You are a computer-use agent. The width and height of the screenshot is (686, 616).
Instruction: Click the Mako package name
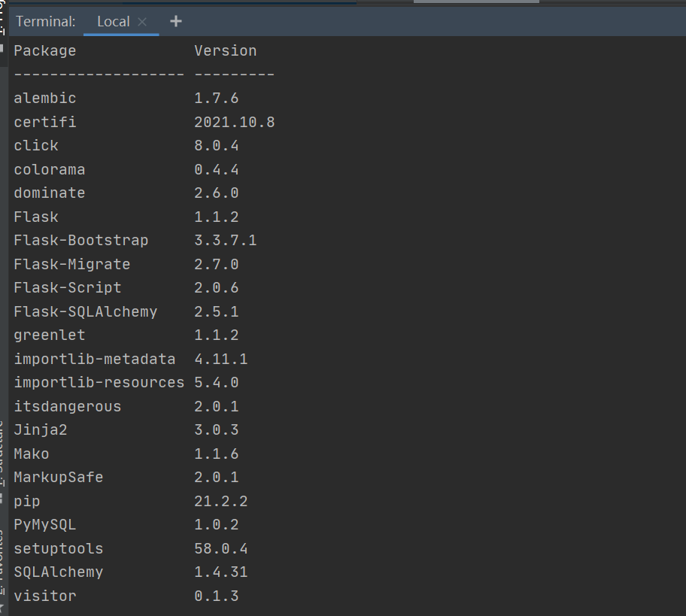32,454
